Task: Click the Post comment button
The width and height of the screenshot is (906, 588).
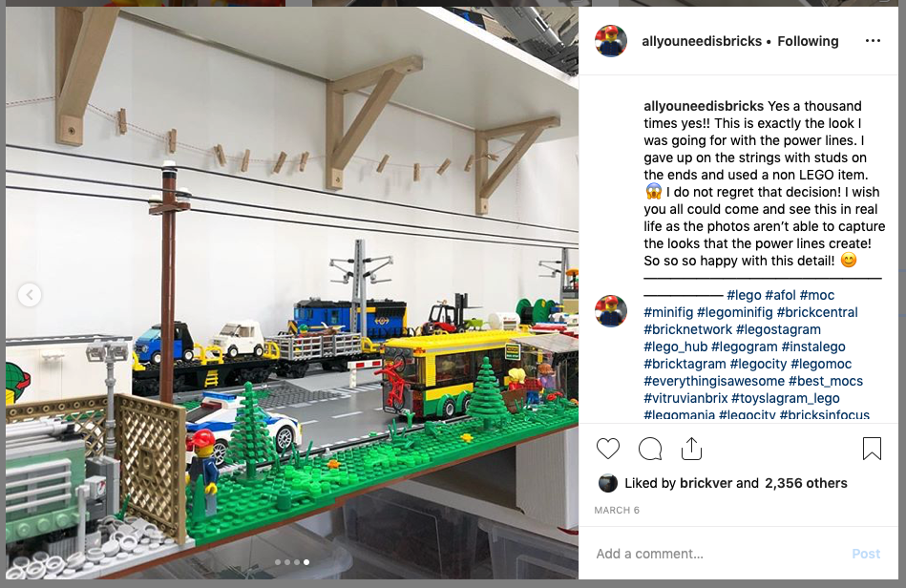Action: [866, 554]
